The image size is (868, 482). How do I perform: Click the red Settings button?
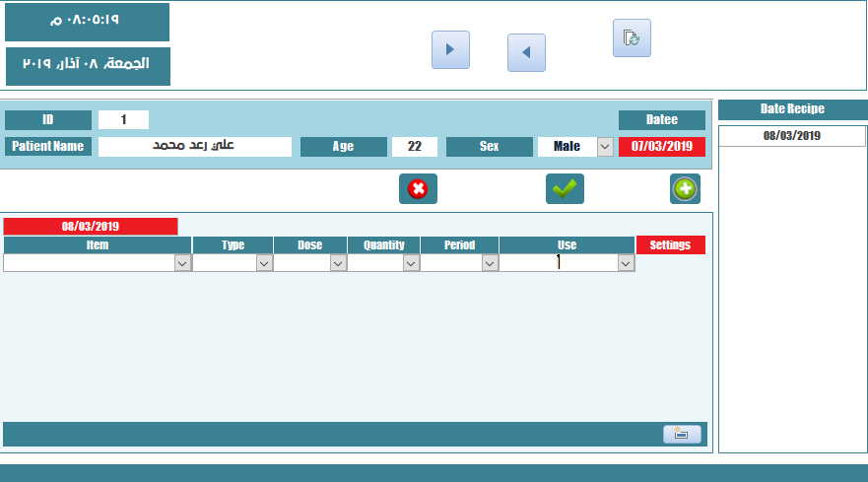(x=670, y=245)
